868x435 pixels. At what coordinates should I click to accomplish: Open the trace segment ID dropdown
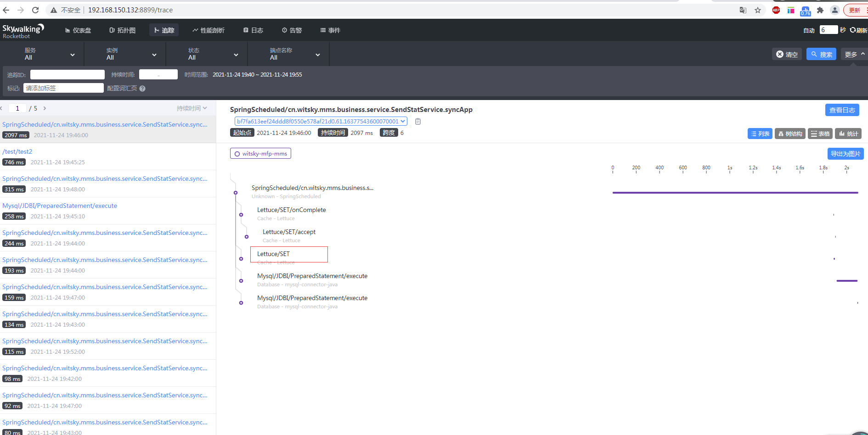403,121
